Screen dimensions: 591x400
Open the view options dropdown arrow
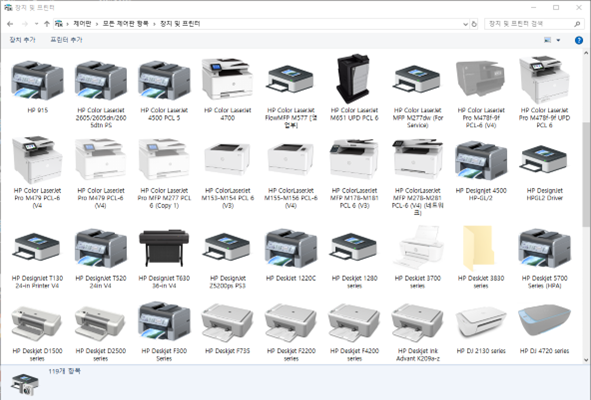point(558,40)
